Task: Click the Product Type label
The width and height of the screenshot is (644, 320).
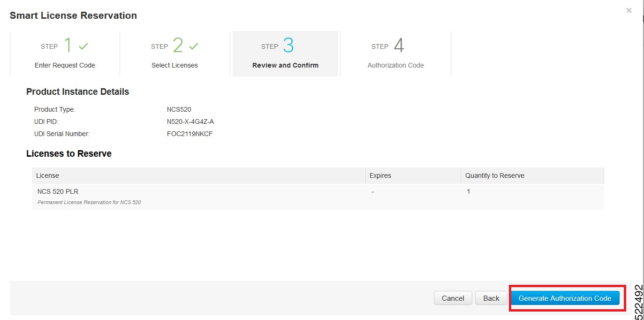Action: click(54, 109)
